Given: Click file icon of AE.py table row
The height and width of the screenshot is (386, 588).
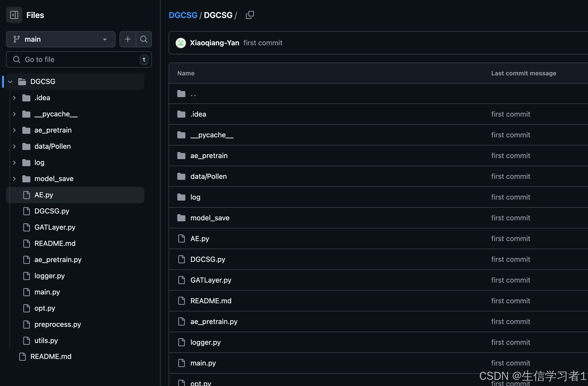Looking at the screenshot, I should click(182, 239).
